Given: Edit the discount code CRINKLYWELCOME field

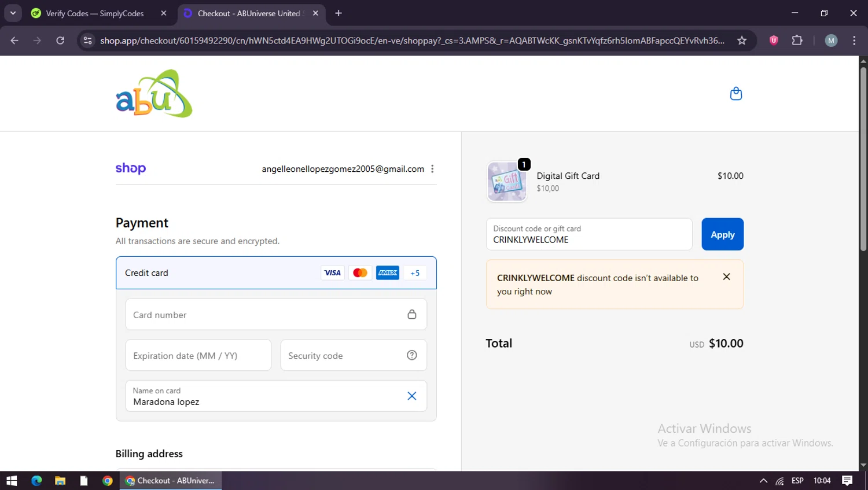Looking at the screenshot, I should (589, 234).
